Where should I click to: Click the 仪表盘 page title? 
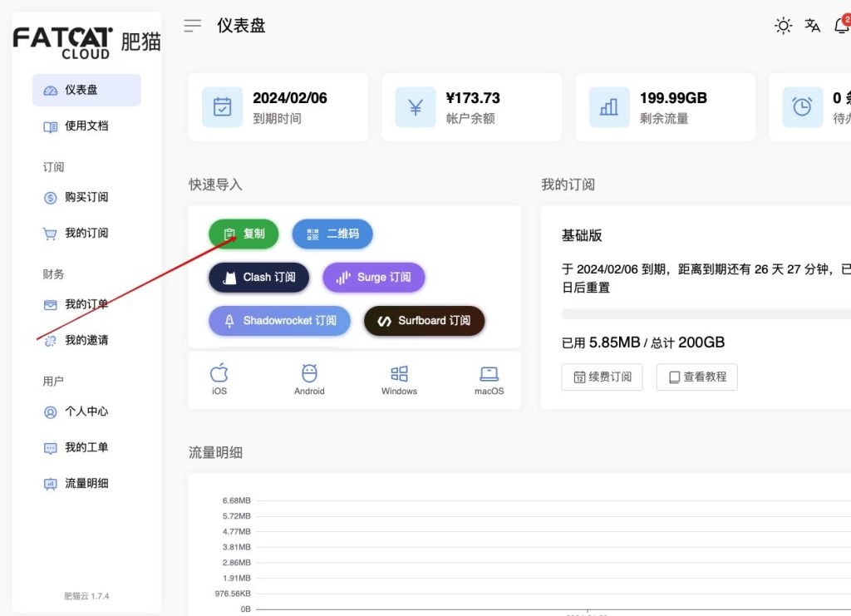(242, 26)
